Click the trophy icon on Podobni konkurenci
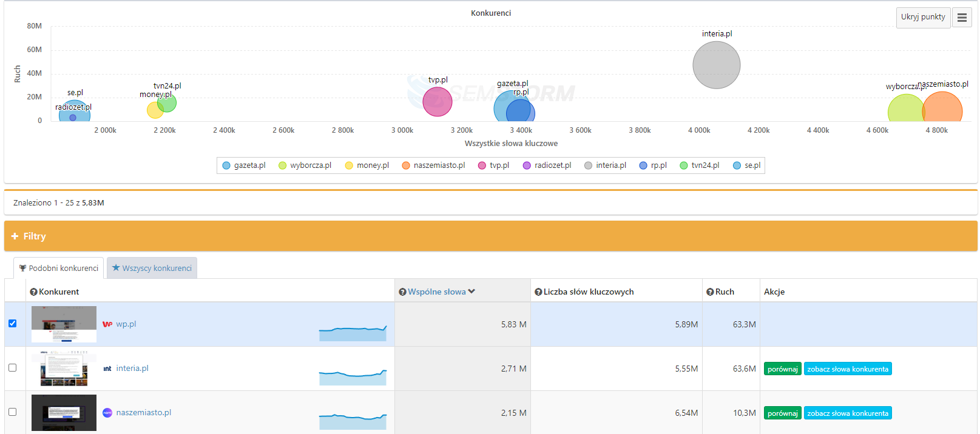980x434 pixels. coord(22,268)
